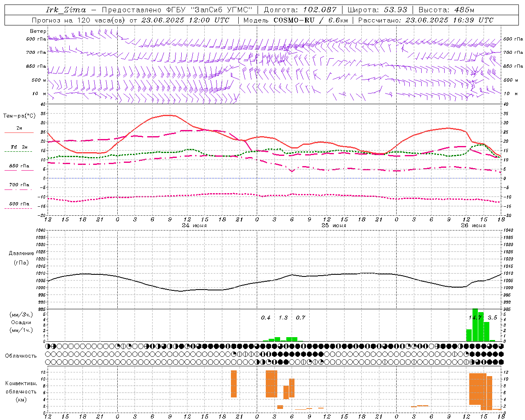Click the "Широта: 53.93" latitude value
The height and width of the screenshot is (420, 525).
[377, 10]
